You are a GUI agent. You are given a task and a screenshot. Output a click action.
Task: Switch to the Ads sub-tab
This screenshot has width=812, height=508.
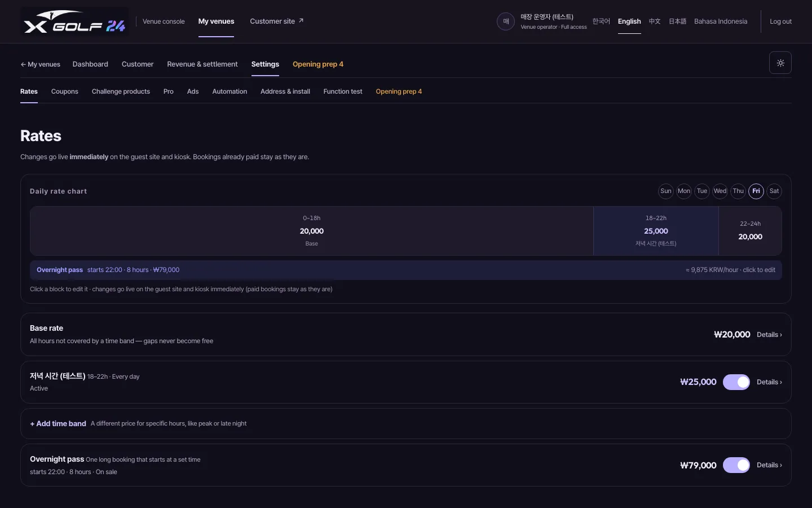point(193,91)
